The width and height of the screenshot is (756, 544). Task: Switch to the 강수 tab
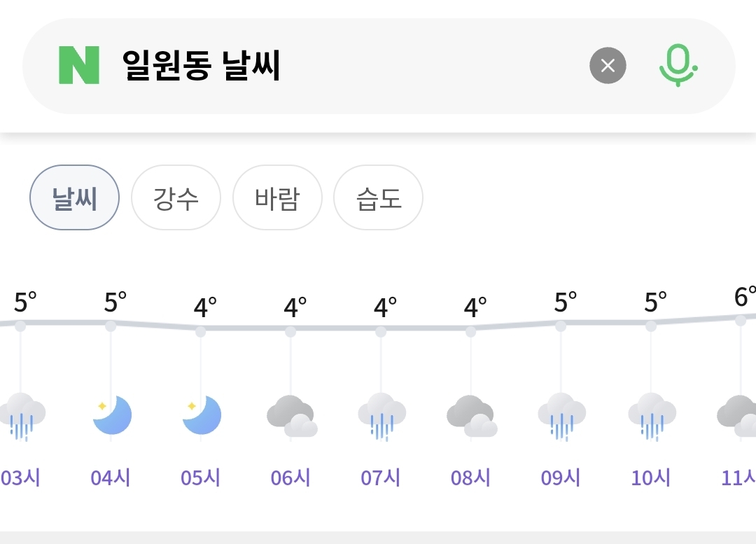click(176, 198)
